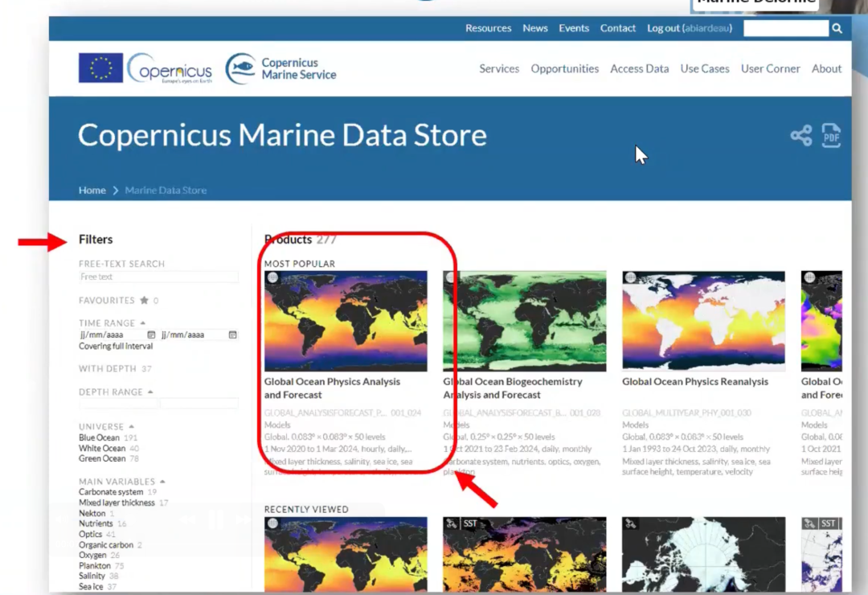Click Home in the breadcrumb
Viewport: 868px width, 595px height.
(92, 191)
